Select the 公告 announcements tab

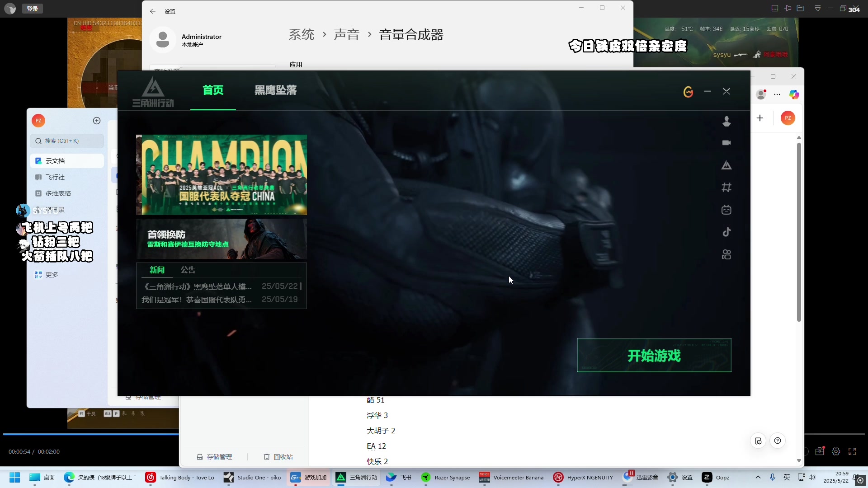click(188, 270)
